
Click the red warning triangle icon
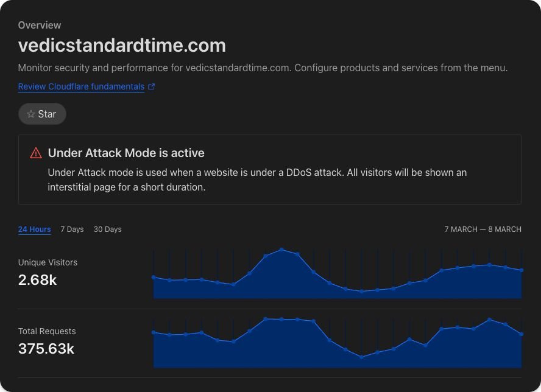pyautogui.click(x=36, y=153)
